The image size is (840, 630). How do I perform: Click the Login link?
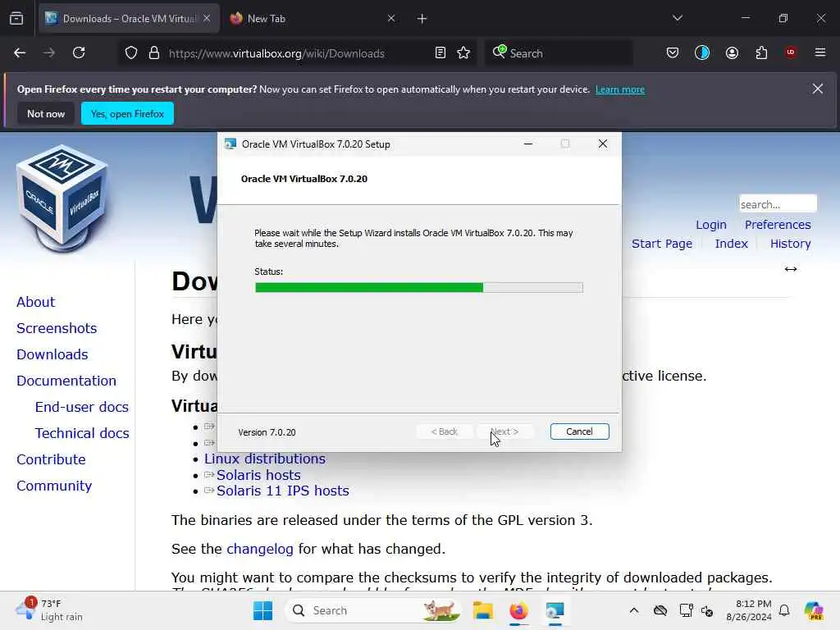(711, 225)
